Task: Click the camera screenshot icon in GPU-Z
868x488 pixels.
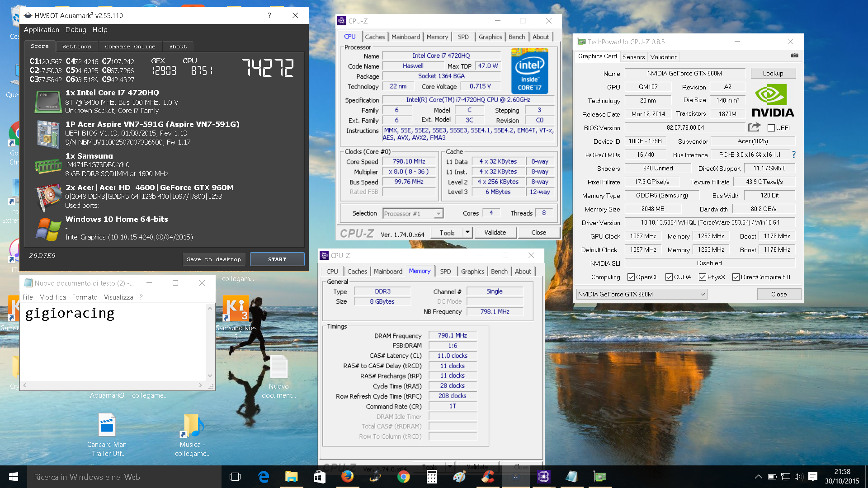Action: point(794,56)
